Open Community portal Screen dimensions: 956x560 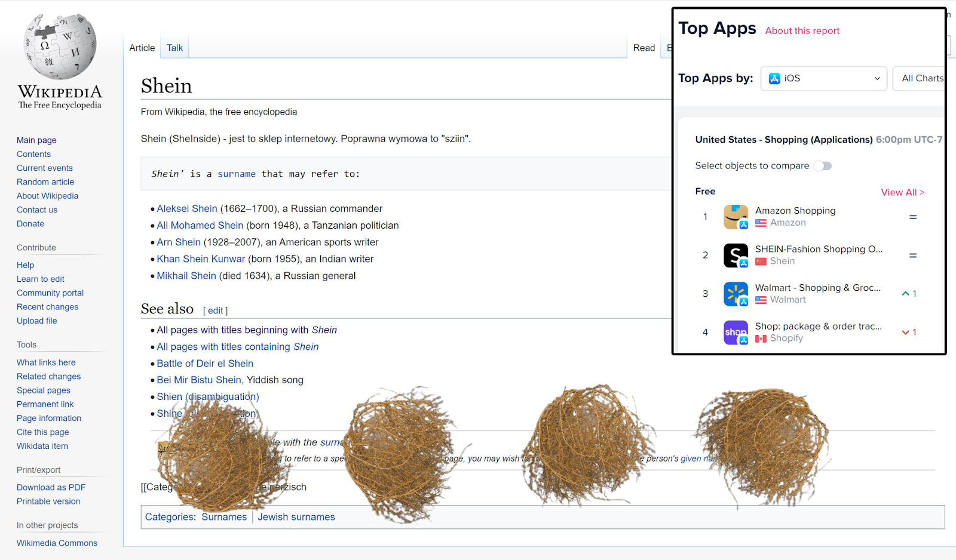[x=50, y=293]
